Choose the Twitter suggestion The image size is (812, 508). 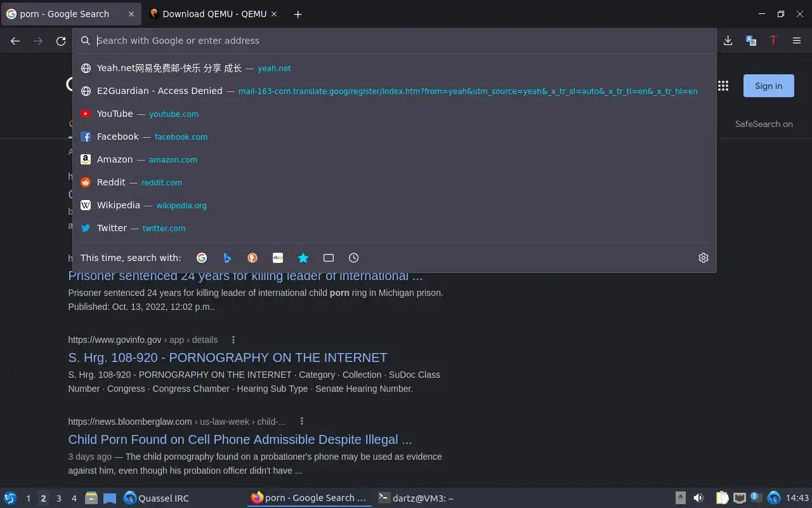(395, 229)
